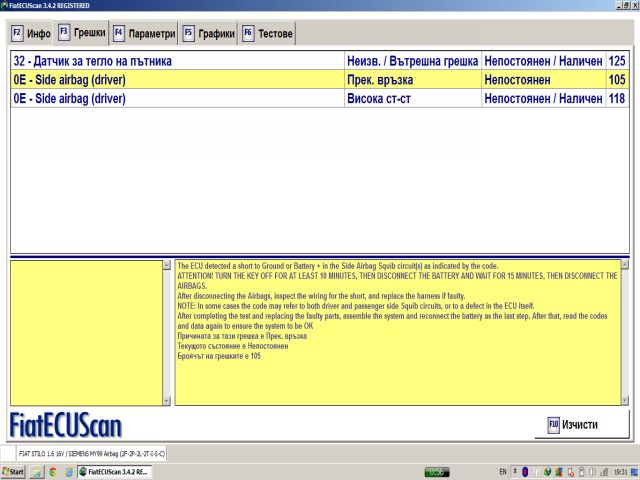Switch to the Параметри tab
Image resolution: width=640 pixels, height=480 pixels.
[x=144, y=34]
